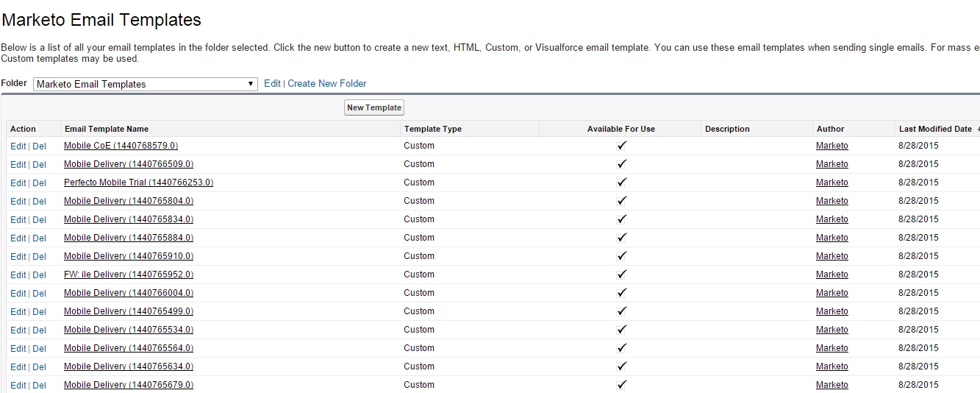Sort by the Template Type column header

click(x=433, y=129)
